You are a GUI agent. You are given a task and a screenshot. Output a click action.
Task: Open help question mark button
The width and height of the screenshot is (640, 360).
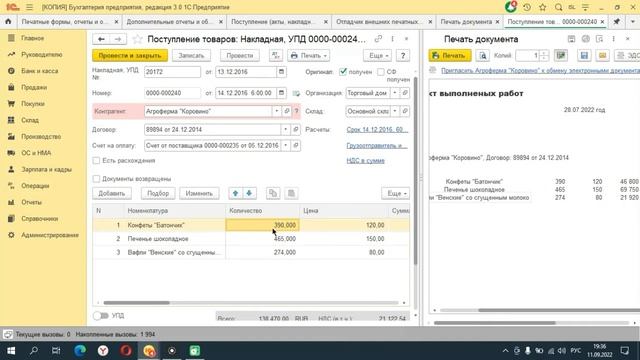tap(403, 56)
